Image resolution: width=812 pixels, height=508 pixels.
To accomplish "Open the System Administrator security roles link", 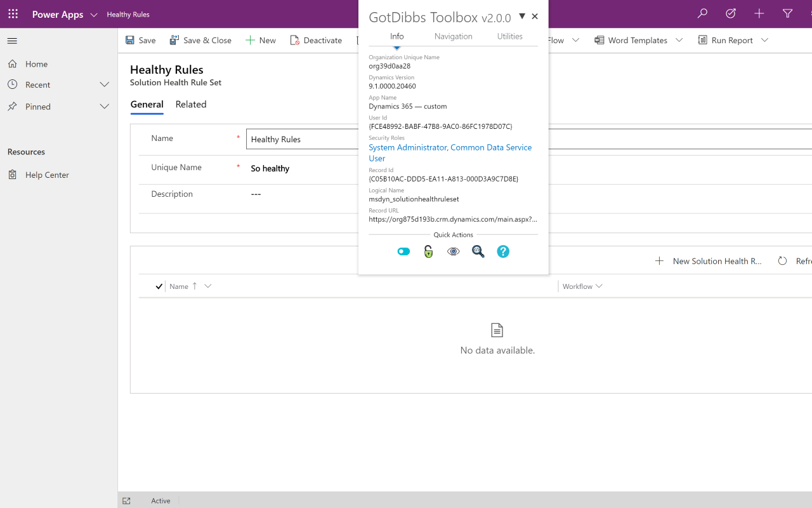I will (408, 147).
